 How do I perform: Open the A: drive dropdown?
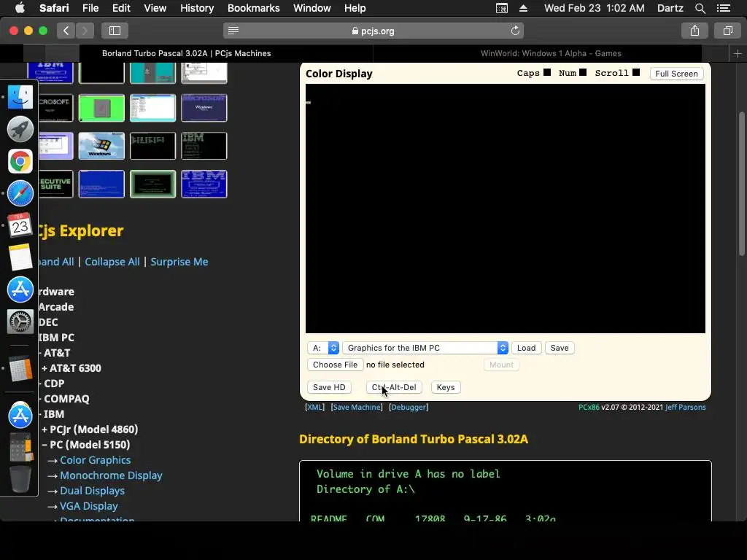point(323,348)
